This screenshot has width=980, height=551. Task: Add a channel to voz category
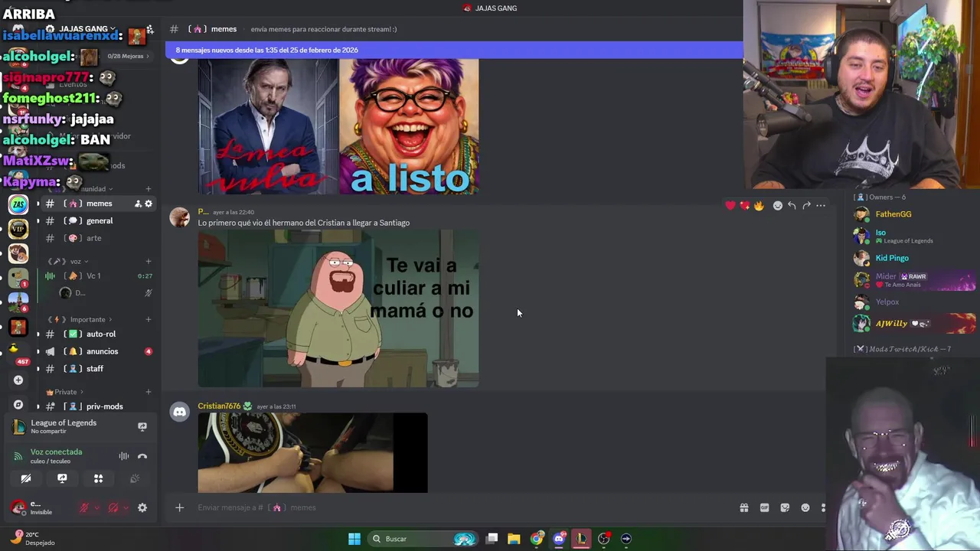click(x=149, y=262)
